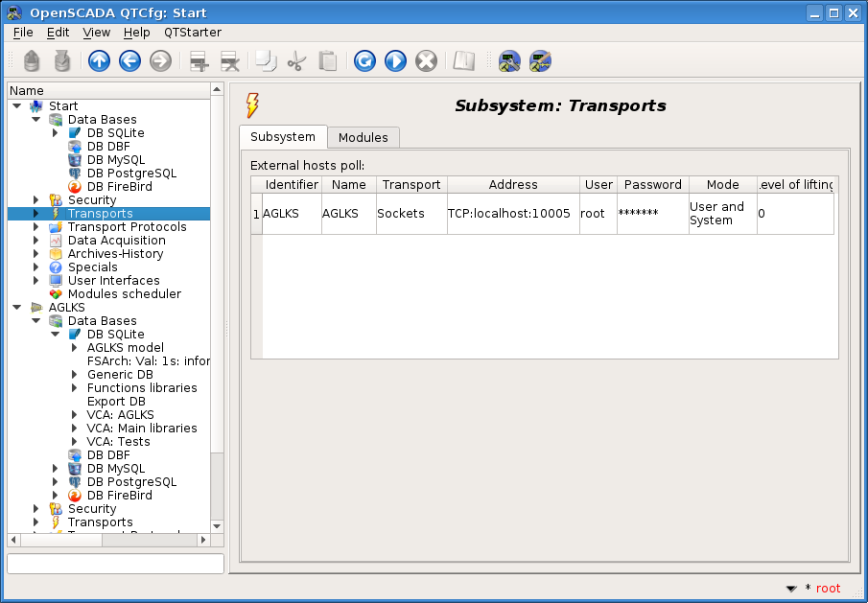Launch the first QTStarter module icon
Image resolution: width=868 pixels, height=603 pixels.
509,60
